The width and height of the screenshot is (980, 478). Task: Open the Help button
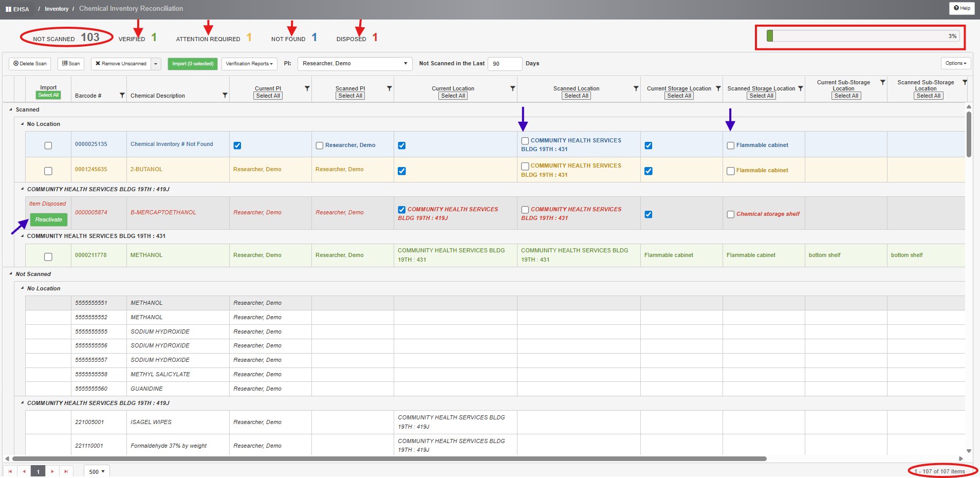961,8
